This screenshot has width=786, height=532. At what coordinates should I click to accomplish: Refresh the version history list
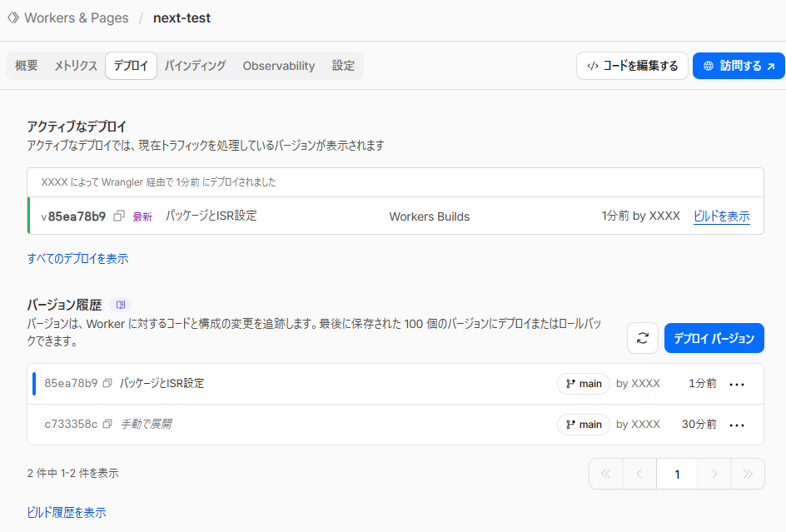643,338
